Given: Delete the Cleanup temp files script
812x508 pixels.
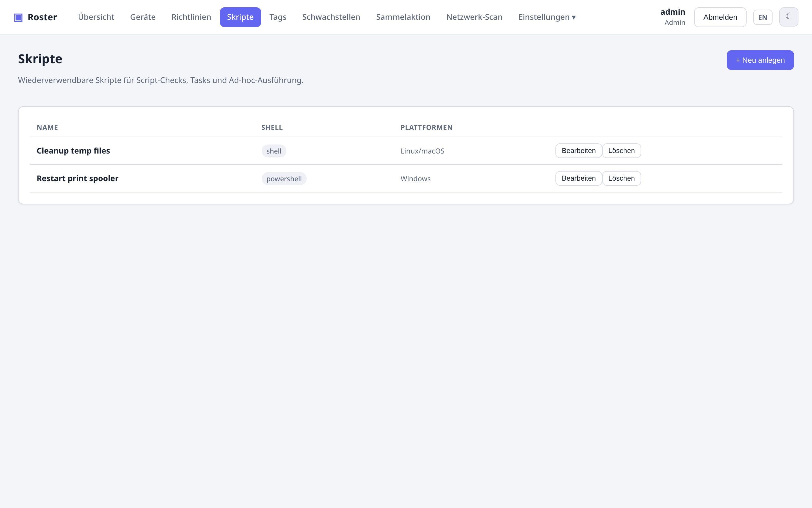Looking at the screenshot, I should (x=621, y=150).
